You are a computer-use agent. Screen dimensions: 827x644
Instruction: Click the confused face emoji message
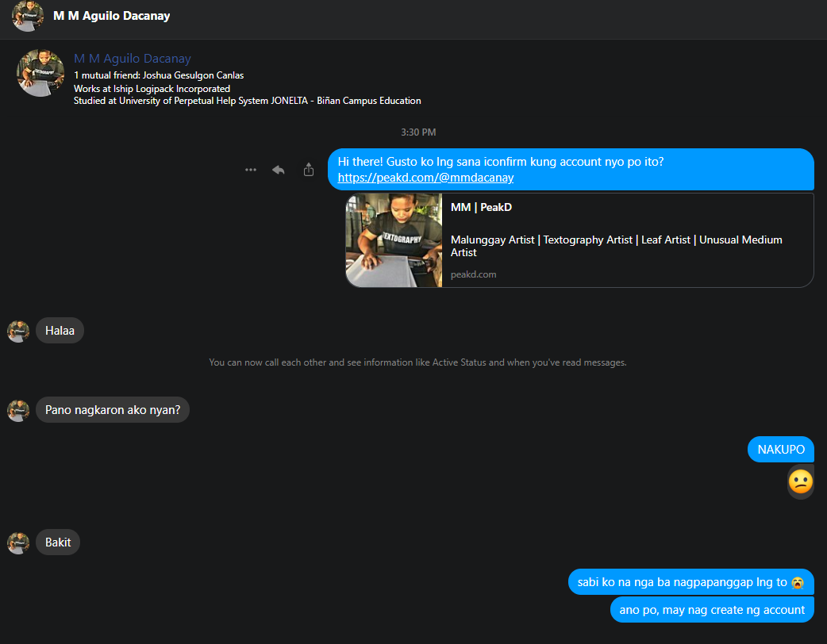click(800, 482)
